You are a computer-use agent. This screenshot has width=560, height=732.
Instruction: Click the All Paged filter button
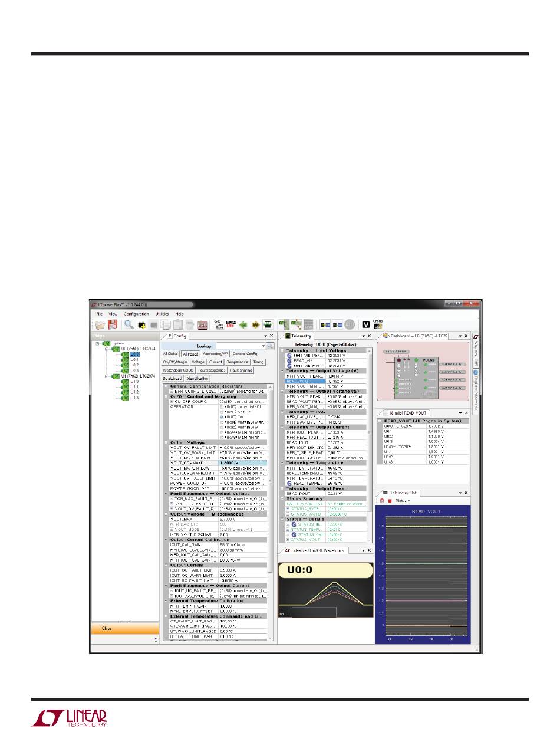tap(190, 354)
